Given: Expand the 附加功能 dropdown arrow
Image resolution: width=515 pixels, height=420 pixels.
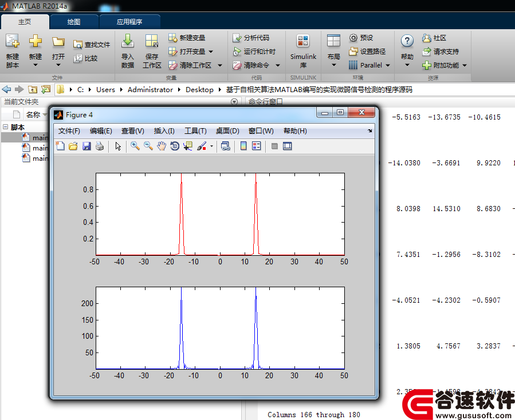Looking at the screenshot, I should point(465,65).
